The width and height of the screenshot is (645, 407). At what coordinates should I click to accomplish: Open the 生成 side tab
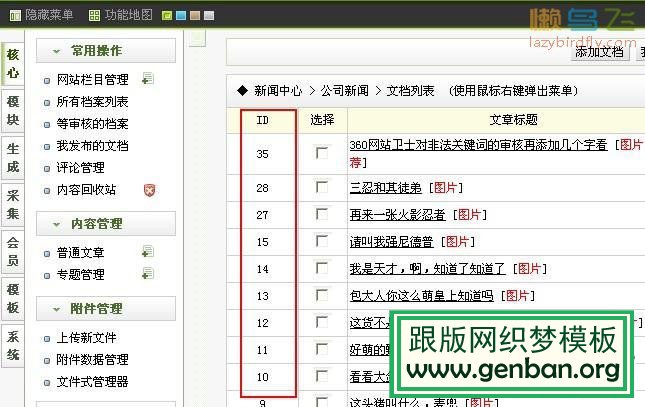tap(13, 158)
